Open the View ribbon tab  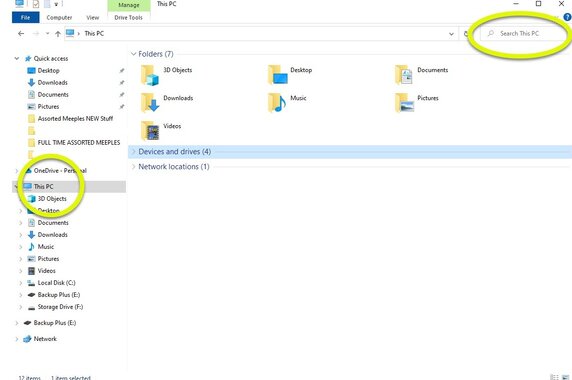tap(93, 18)
